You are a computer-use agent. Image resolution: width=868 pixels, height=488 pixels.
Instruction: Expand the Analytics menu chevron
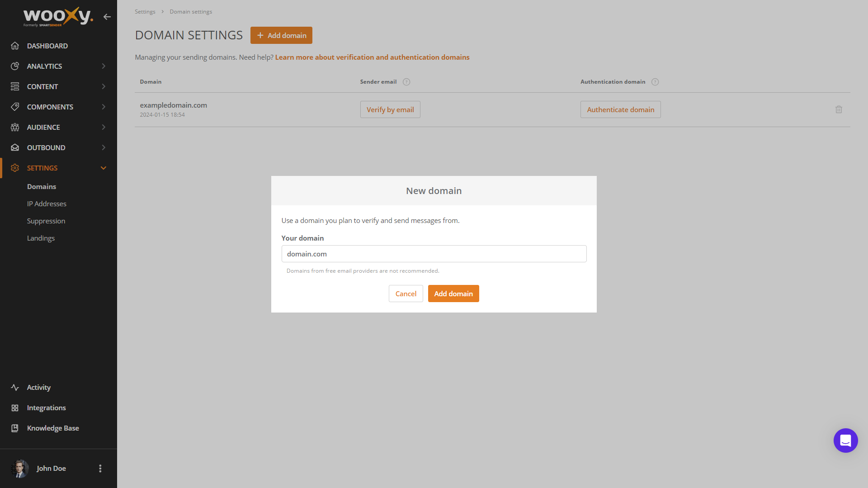coord(104,66)
